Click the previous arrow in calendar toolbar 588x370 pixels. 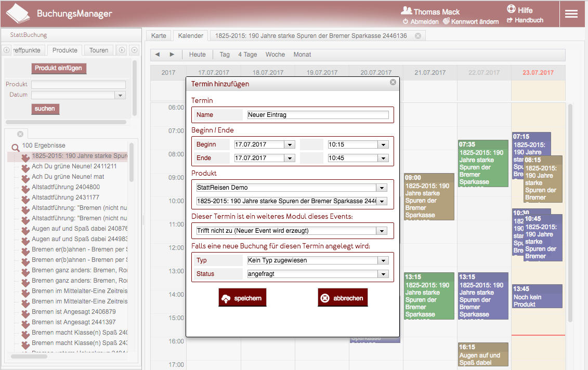pos(158,55)
